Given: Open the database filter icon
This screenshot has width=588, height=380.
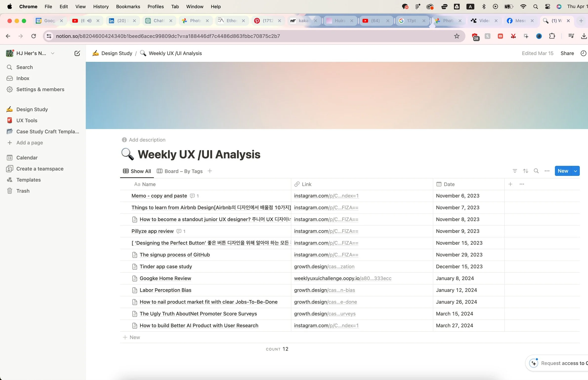Looking at the screenshot, I should coord(515,171).
